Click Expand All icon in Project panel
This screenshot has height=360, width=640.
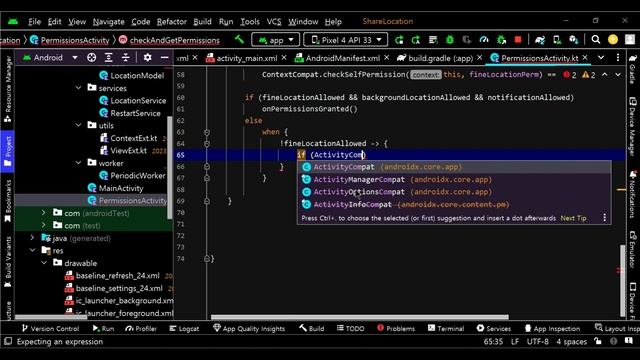pos(109,58)
